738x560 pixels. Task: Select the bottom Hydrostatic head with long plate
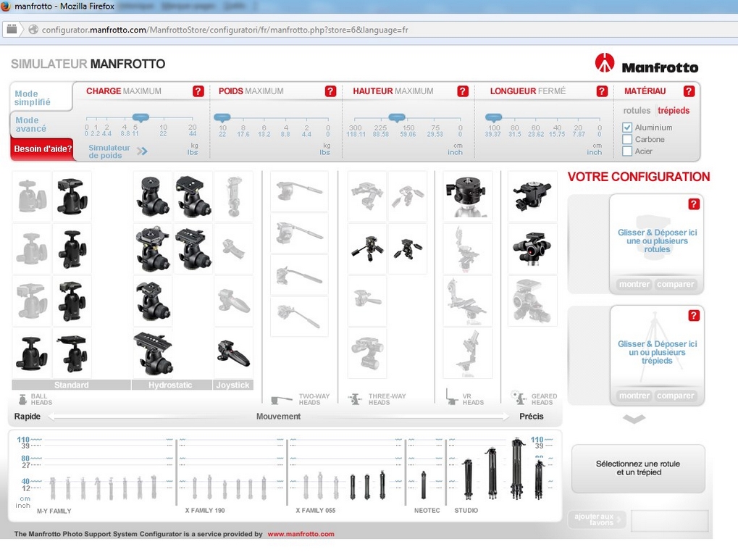pos(153,354)
